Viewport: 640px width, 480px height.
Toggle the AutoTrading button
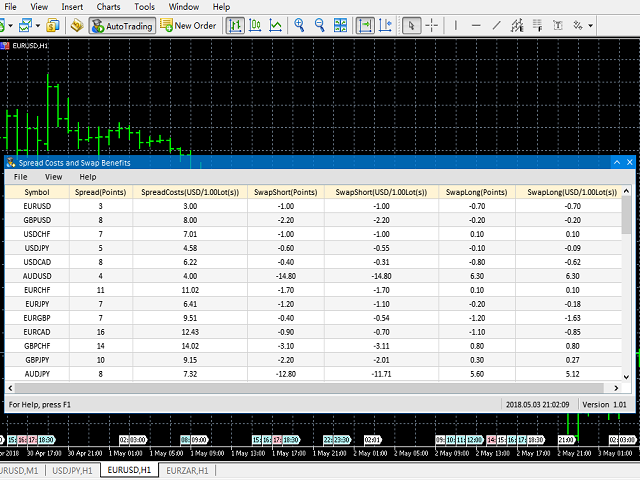[121, 26]
